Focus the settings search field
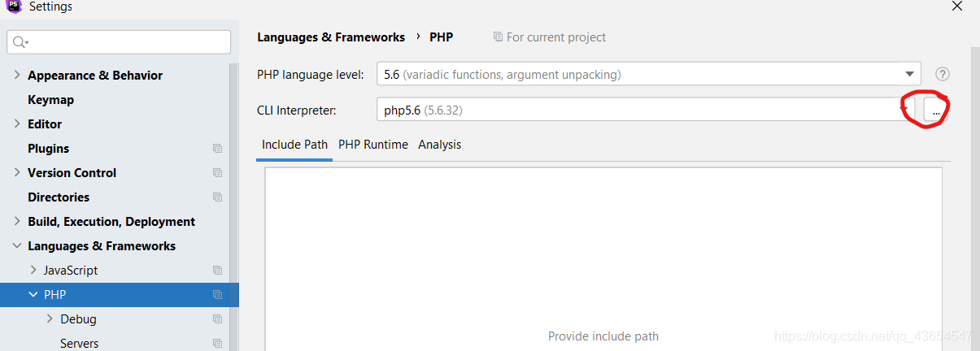Viewport: 980px width, 351px height. click(119, 42)
